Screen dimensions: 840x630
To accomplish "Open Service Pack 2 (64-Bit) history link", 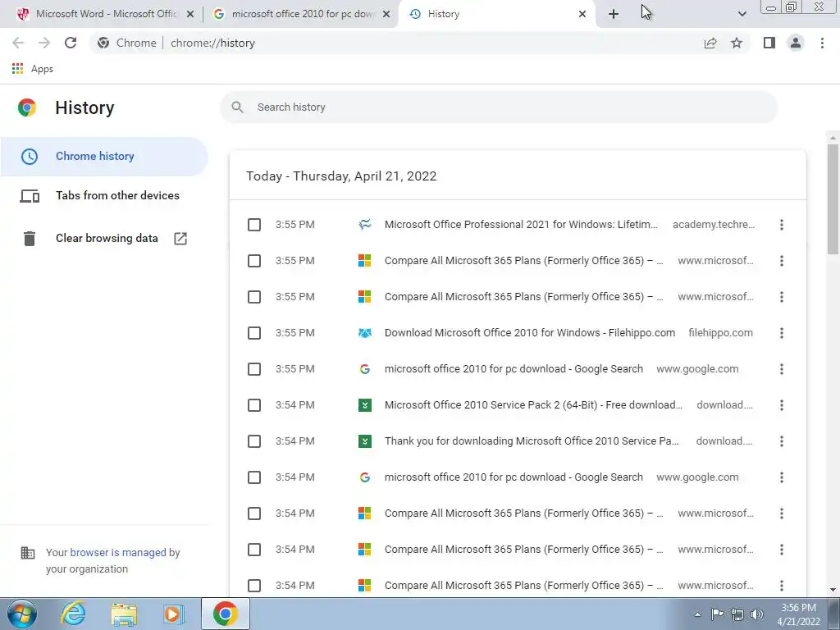I will 533,405.
